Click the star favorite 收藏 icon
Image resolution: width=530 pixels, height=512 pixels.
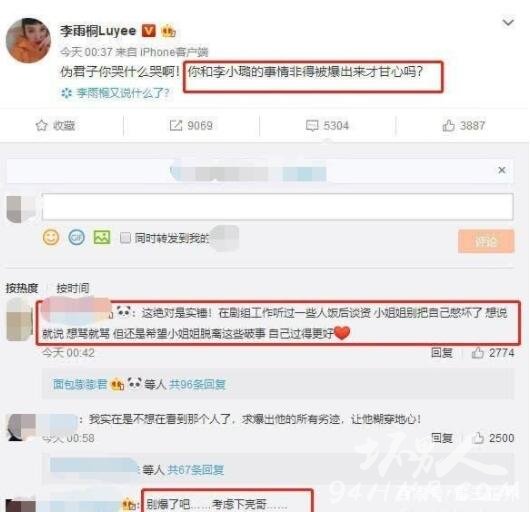coord(41,125)
